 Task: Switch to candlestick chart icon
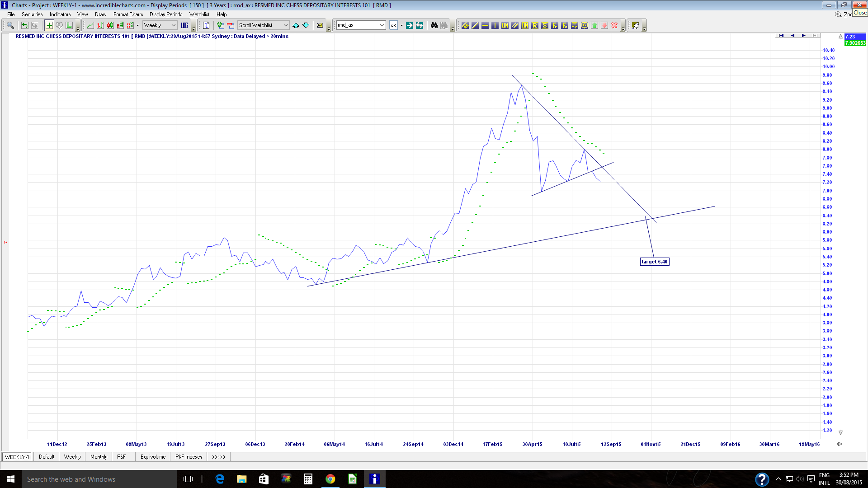(x=110, y=25)
